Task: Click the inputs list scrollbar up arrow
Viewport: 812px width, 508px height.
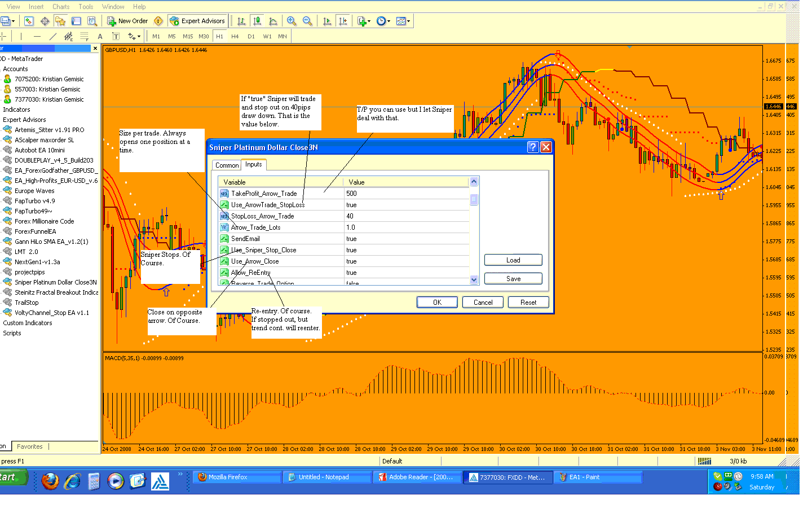Action: click(x=474, y=182)
